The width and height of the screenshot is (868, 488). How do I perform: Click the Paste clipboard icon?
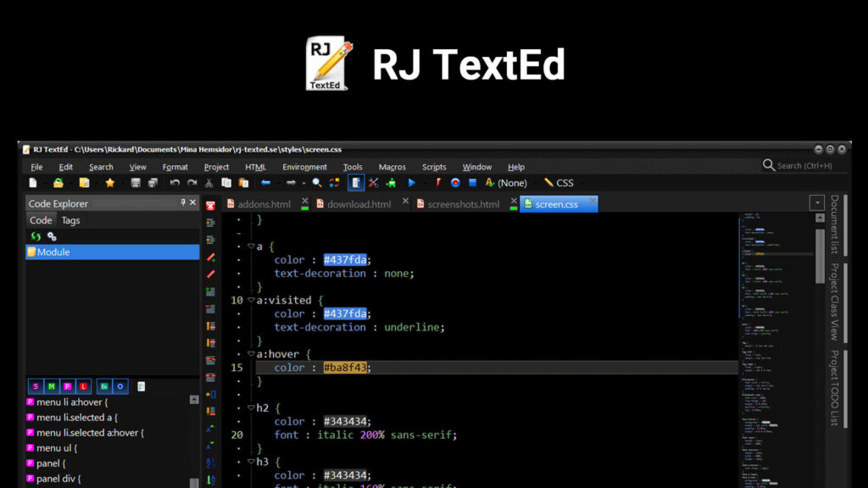pos(243,183)
